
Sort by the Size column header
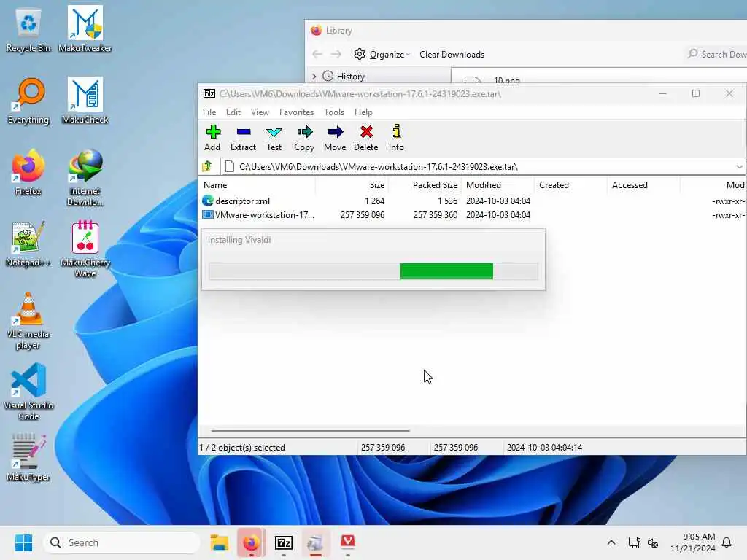coord(352,184)
